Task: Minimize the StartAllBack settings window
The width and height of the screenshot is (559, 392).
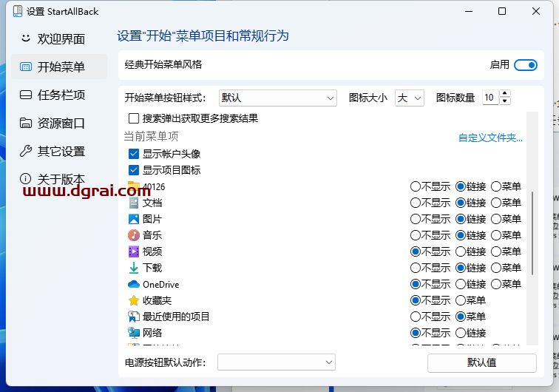Action: tap(469, 11)
